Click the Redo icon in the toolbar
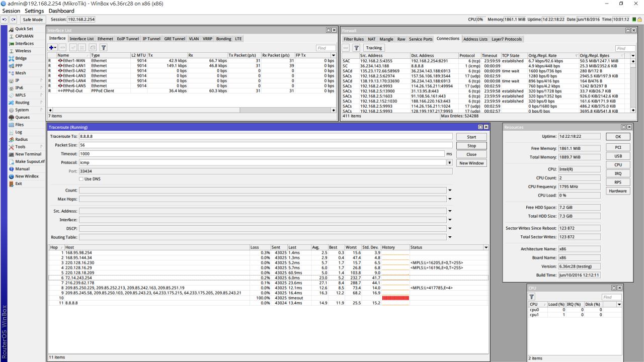644x362 pixels. coord(12,20)
